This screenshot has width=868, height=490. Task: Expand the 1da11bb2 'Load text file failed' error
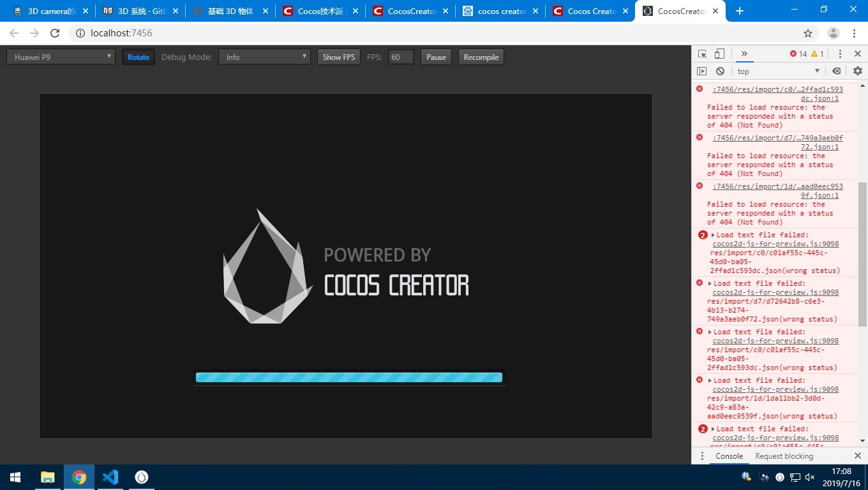tap(710, 380)
